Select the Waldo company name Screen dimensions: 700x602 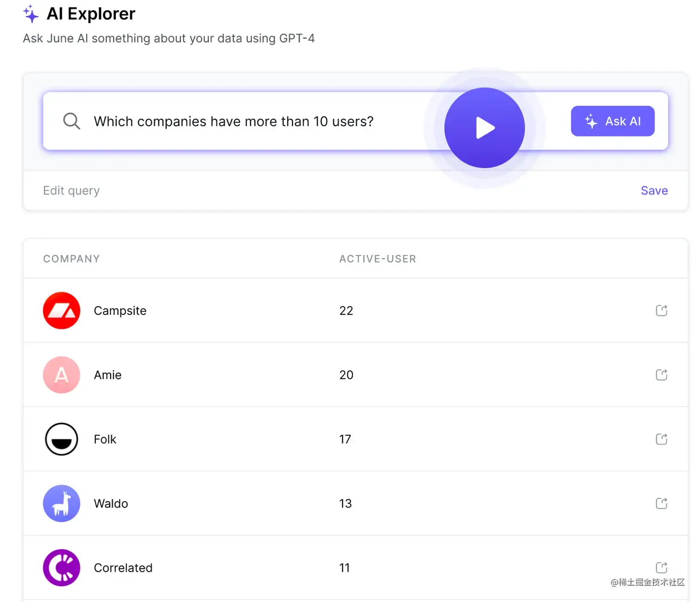pyautogui.click(x=111, y=503)
